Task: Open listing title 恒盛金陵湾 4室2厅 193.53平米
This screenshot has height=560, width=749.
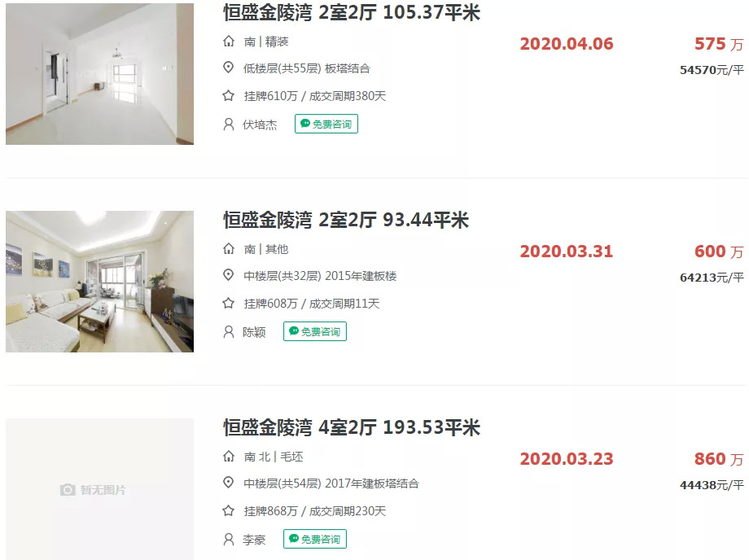Action: tap(352, 428)
